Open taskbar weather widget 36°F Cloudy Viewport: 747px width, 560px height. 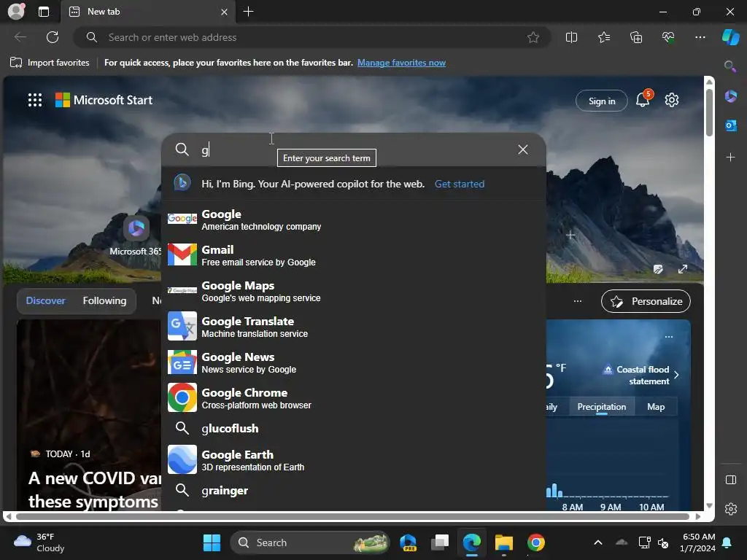tap(39, 542)
